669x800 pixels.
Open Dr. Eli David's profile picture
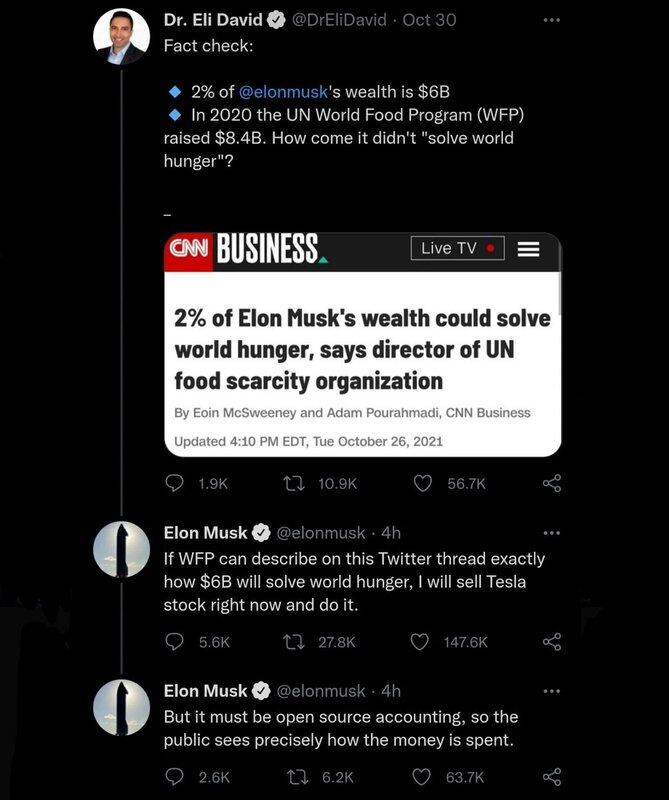click(121, 37)
